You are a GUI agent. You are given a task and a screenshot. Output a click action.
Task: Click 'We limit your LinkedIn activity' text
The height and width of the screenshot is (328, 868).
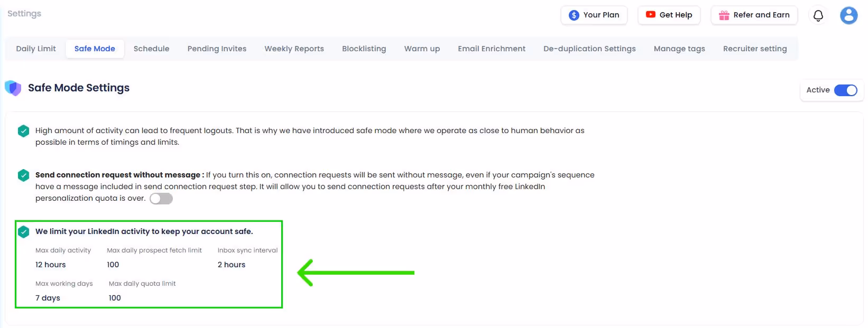[144, 231]
